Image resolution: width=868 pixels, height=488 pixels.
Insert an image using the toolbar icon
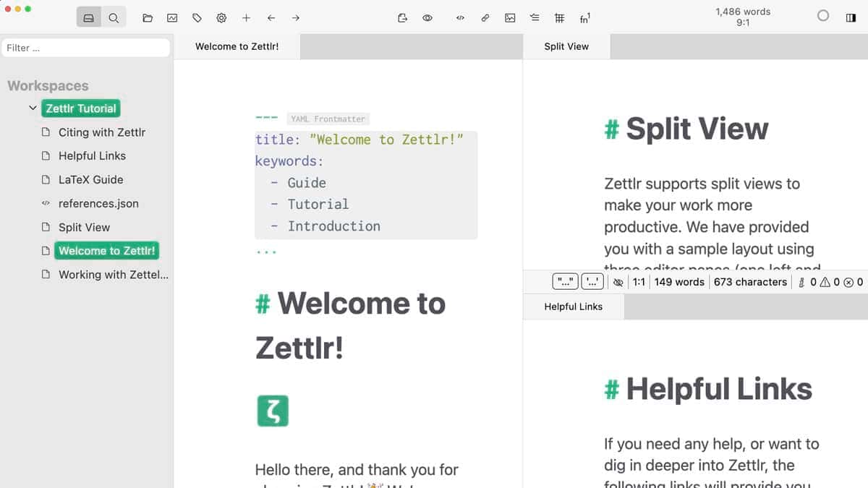[x=510, y=17]
